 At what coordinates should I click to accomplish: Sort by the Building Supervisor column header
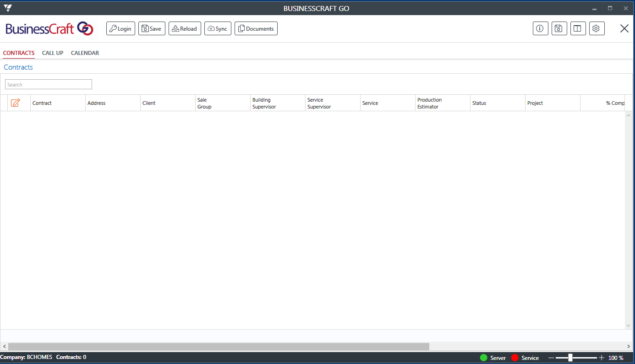click(278, 103)
